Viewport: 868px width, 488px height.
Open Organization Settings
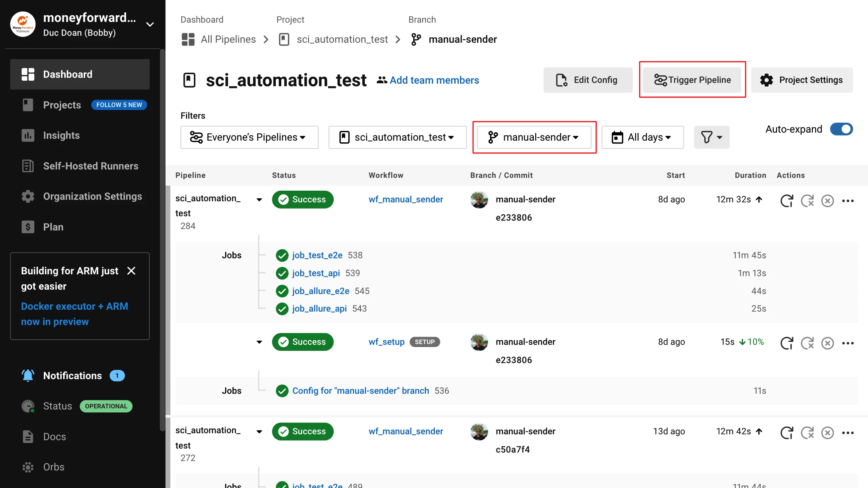tap(92, 196)
